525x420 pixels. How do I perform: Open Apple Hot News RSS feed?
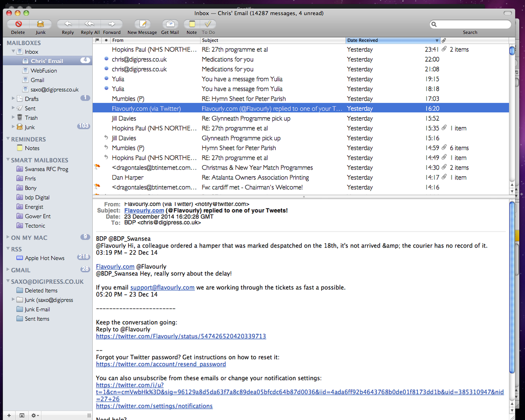(45, 258)
